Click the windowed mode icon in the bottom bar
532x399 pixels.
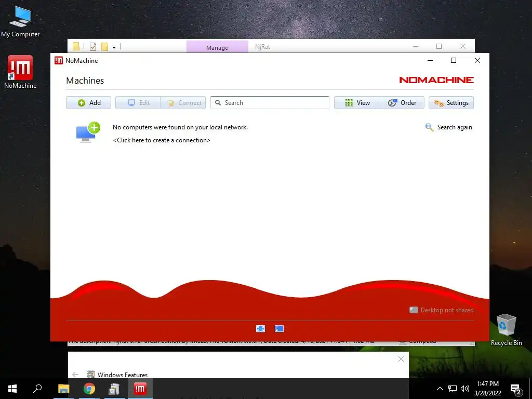[279, 329]
